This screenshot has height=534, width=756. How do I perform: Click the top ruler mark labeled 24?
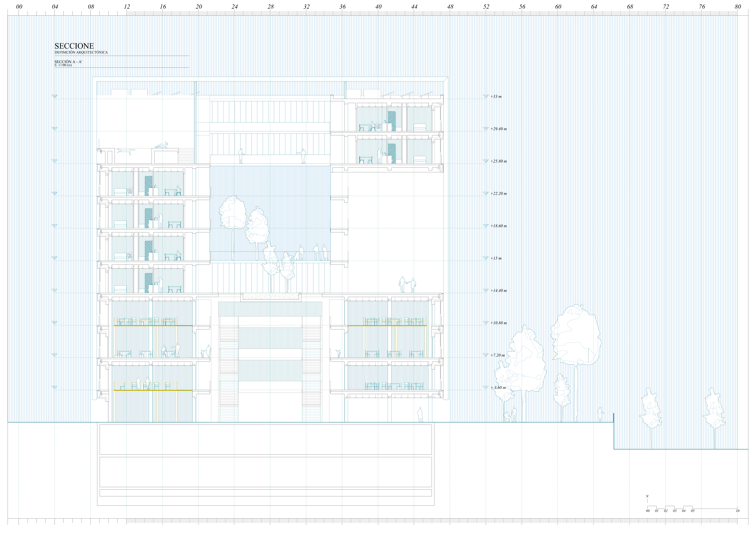tap(234, 7)
